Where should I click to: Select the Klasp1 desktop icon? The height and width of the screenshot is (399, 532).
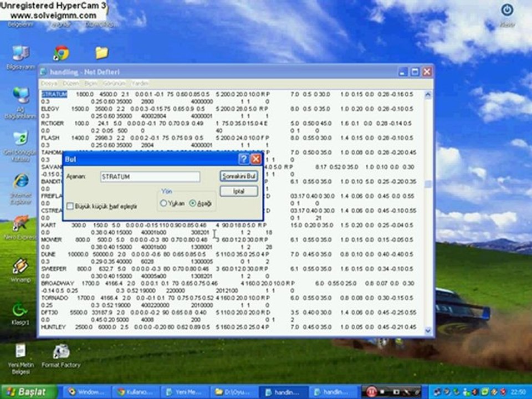pyautogui.click(x=21, y=314)
